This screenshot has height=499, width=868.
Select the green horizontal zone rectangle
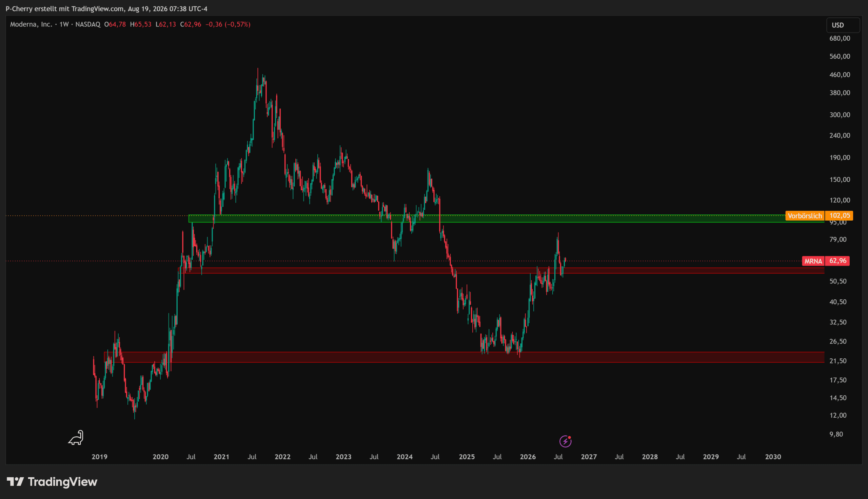pyautogui.click(x=506, y=219)
